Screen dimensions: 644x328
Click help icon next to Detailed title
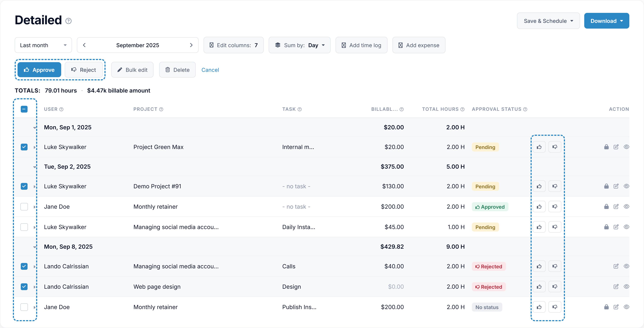click(x=69, y=21)
